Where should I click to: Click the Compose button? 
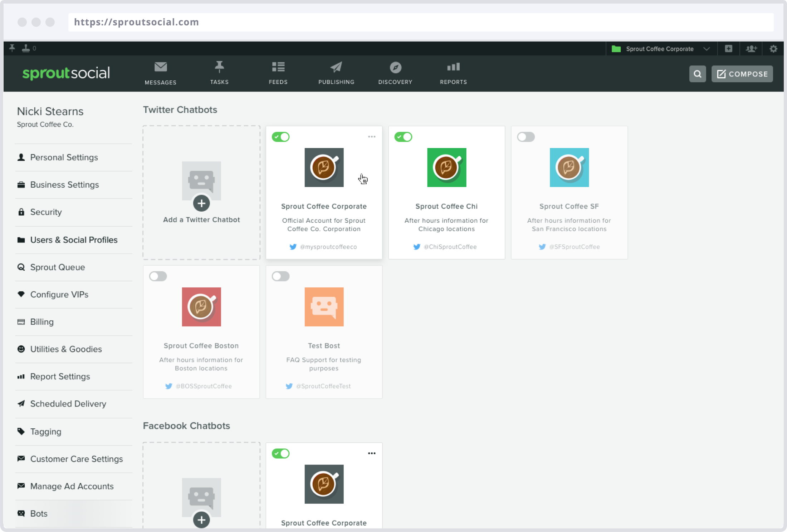(x=742, y=74)
